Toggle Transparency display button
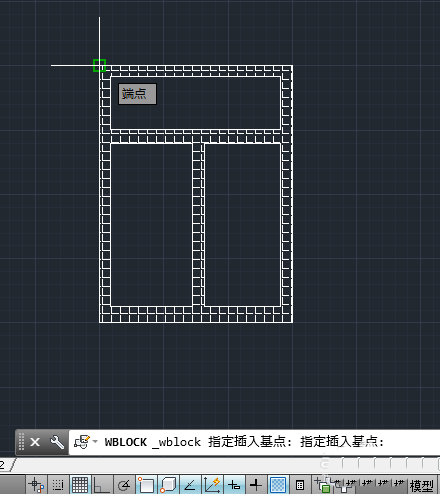Image resolution: width=440 pixels, height=494 pixels. pyautogui.click(x=278, y=485)
